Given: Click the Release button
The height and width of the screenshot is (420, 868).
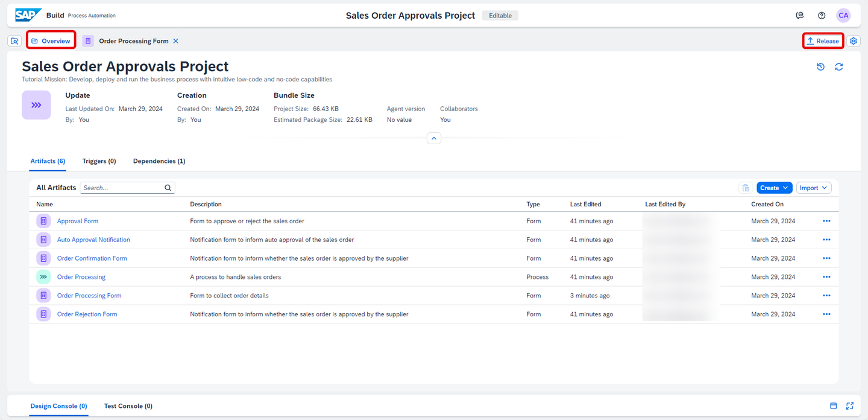Looking at the screenshot, I should pos(823,41).
